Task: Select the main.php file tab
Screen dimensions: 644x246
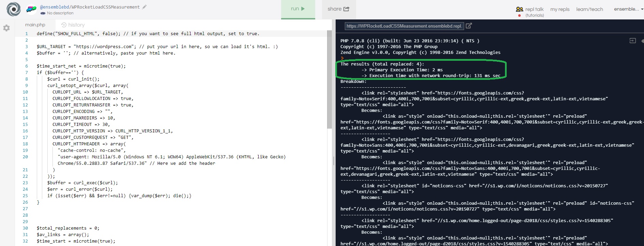Action: [x=35, y=25]
